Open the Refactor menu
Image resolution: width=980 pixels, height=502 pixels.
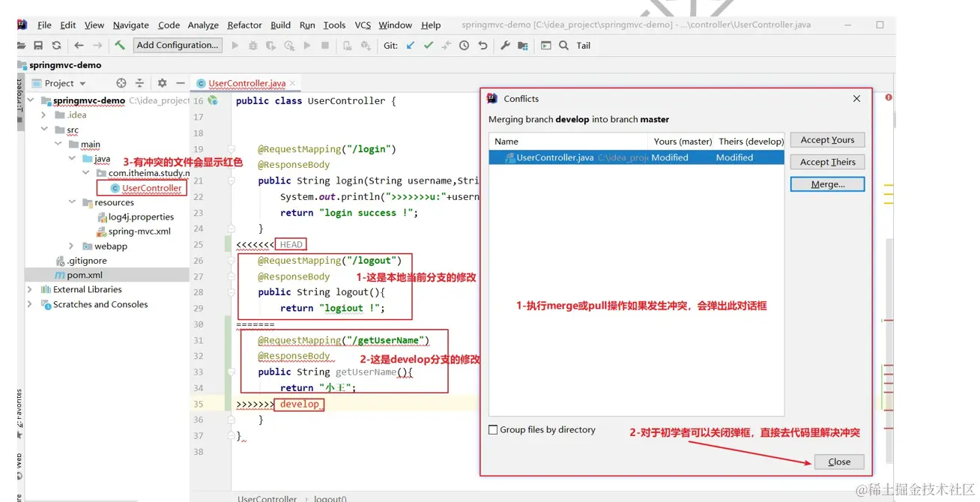point(245,25)
